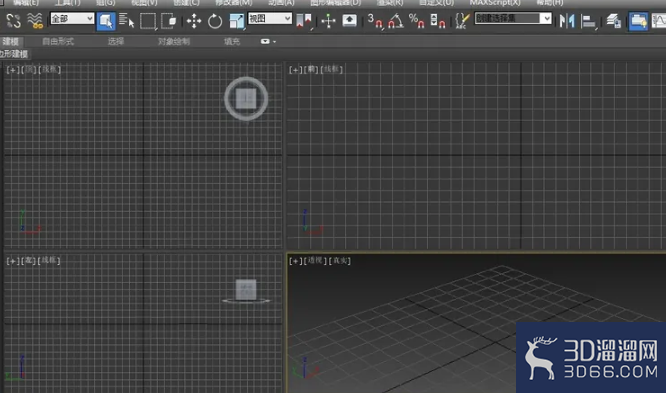
Task: Click the snaps flyout arrow next to 3D Snaps
Action: click(x=383, y=28)
